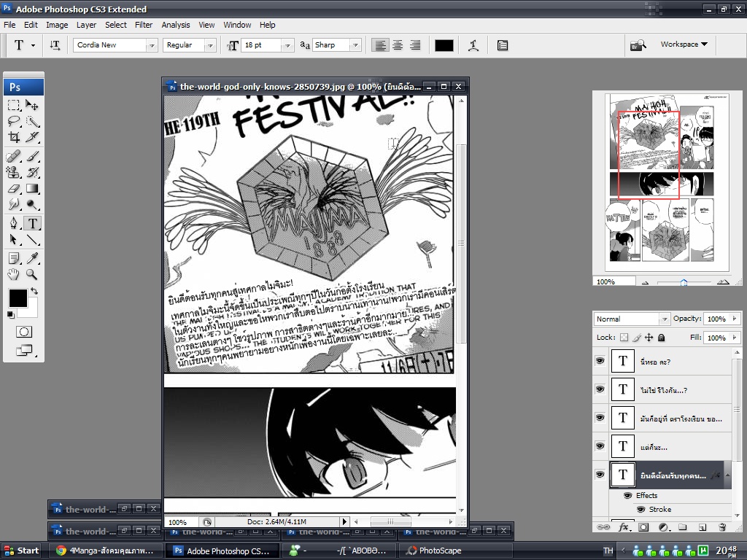Select the Rectangular Marquee tool

pyautogui.click(x=14, y=105)
